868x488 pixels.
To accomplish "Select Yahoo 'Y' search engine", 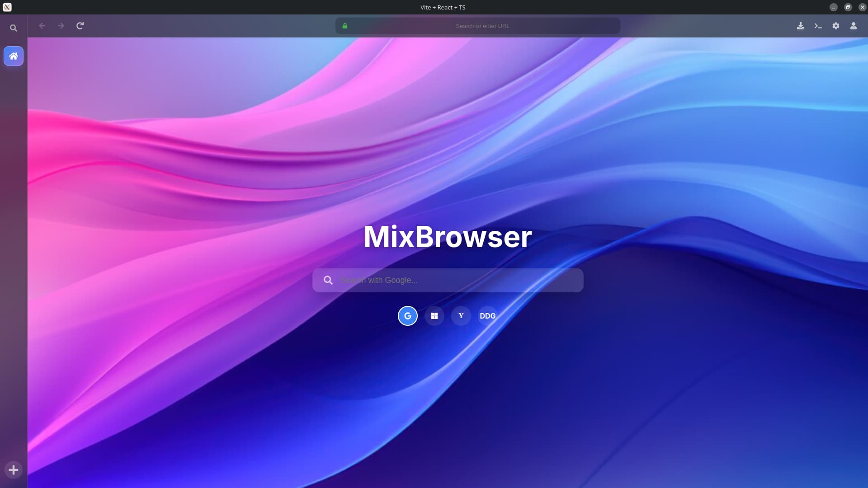I will click(x=461, y=316).
